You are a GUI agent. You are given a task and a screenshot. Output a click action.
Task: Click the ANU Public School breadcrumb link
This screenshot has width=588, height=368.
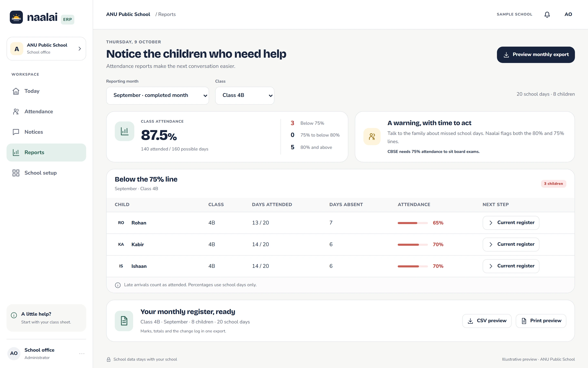point(128,14)
